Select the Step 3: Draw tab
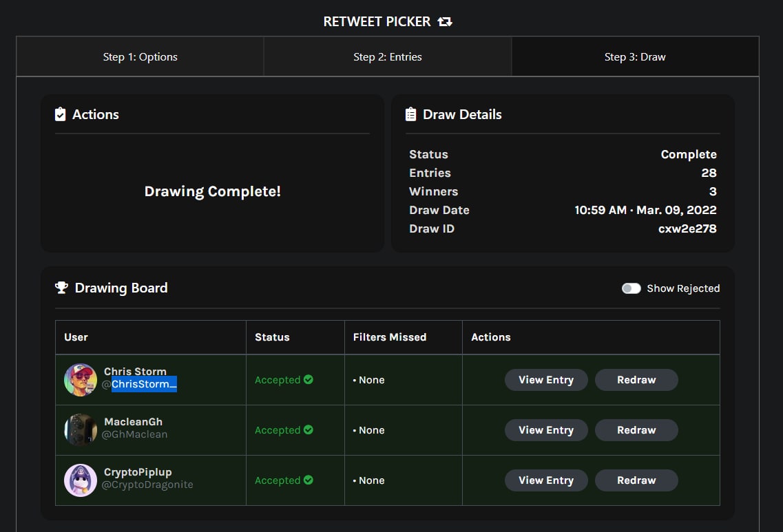 [635, 57]
